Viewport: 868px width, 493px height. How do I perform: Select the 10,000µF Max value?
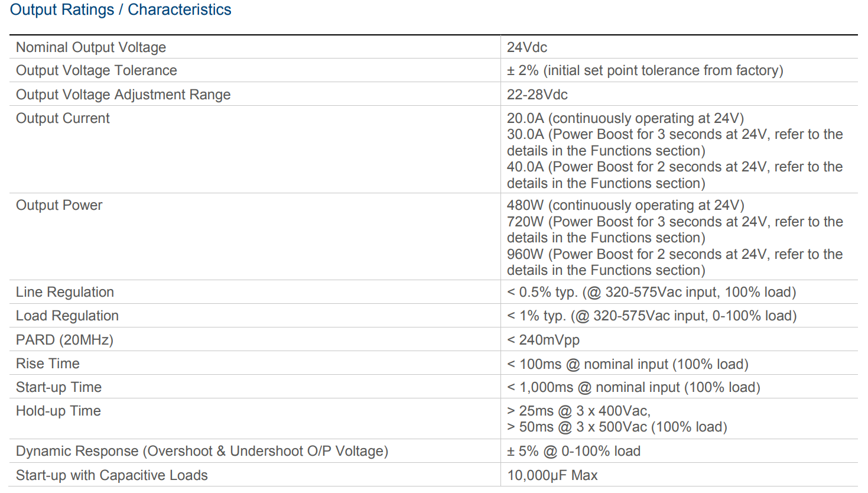tap(552, 475)
